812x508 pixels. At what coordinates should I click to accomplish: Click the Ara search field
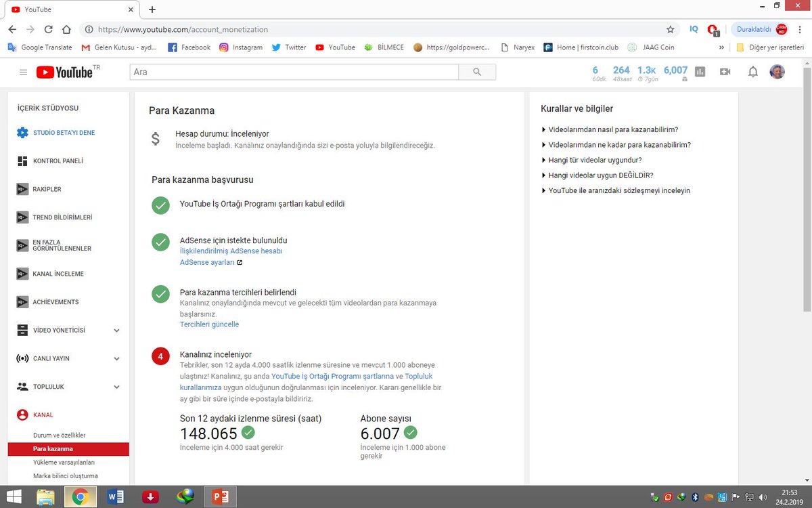(294, 72)
